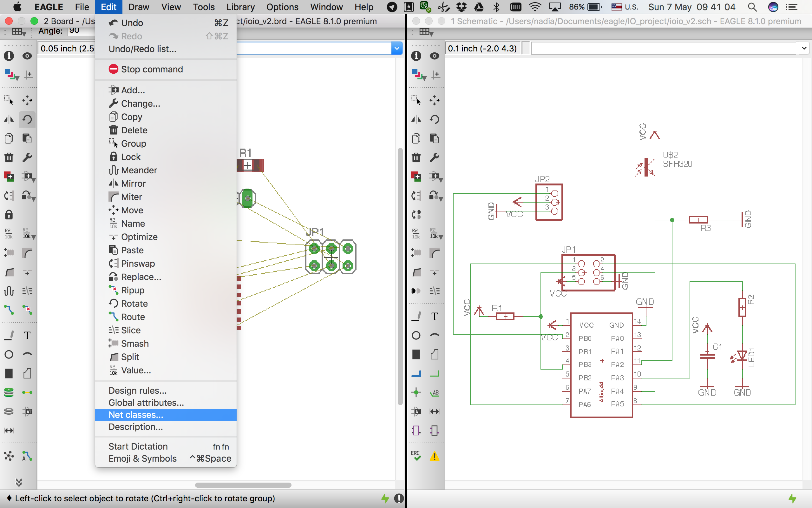Expand Board command line history dropdown
The height and width of the screenshot is (508, 812).
click(x=397, y=48)
